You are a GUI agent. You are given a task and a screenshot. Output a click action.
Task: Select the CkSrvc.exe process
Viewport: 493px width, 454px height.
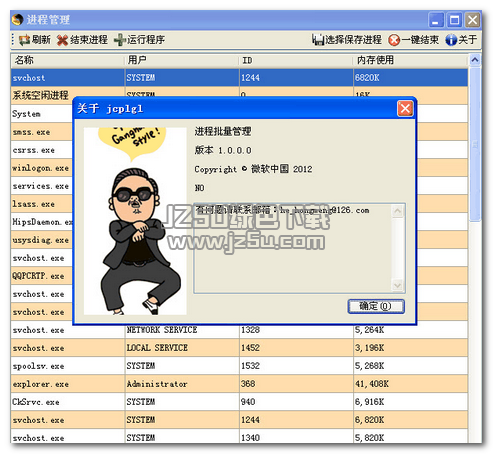(x=239, y=402)
